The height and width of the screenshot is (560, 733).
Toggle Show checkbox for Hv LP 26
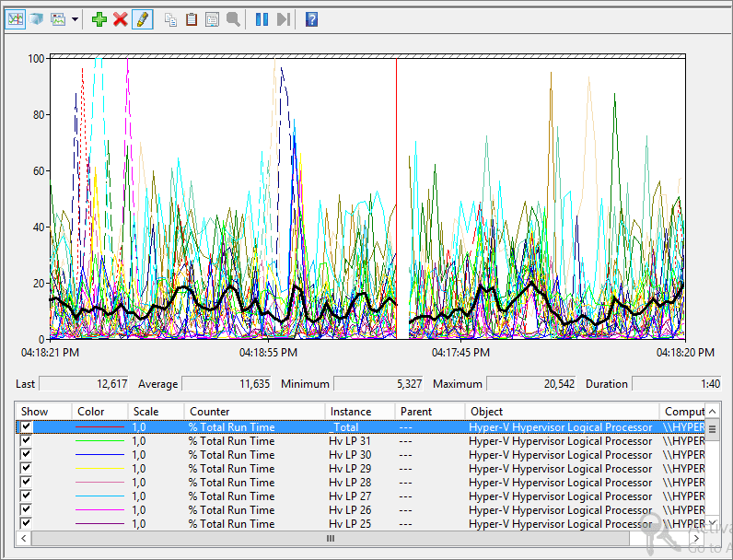tap(26, 509)
